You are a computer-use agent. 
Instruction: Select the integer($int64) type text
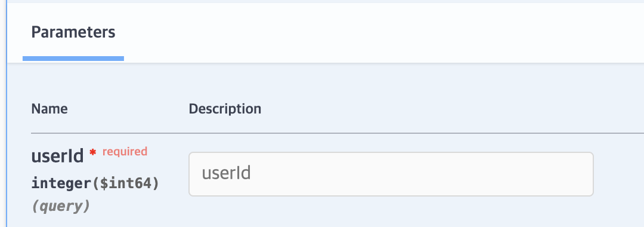(x=95, y=183)
